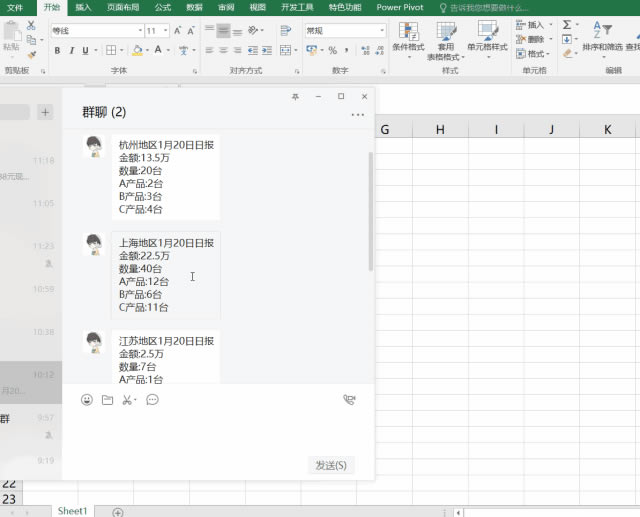The image size is (640, 517).
Task: Start a voice call in chat
Action: [x=349, y=400]
